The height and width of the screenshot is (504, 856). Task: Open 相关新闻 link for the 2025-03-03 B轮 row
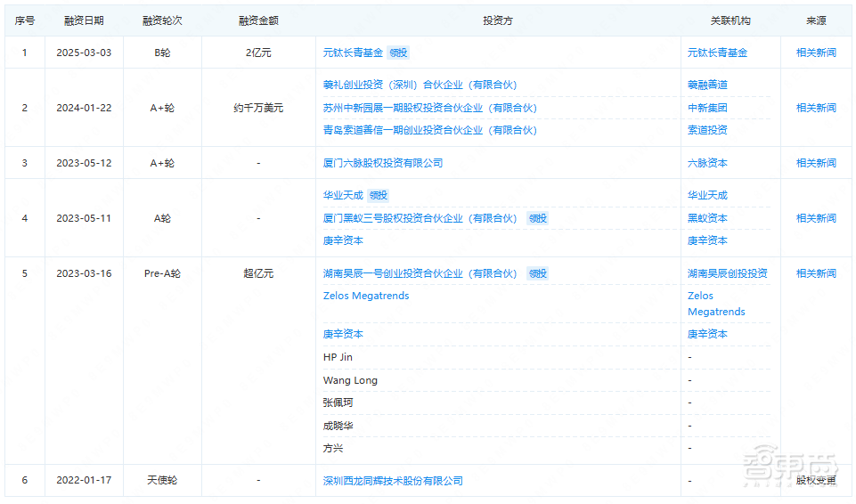[x=815, y=53]
